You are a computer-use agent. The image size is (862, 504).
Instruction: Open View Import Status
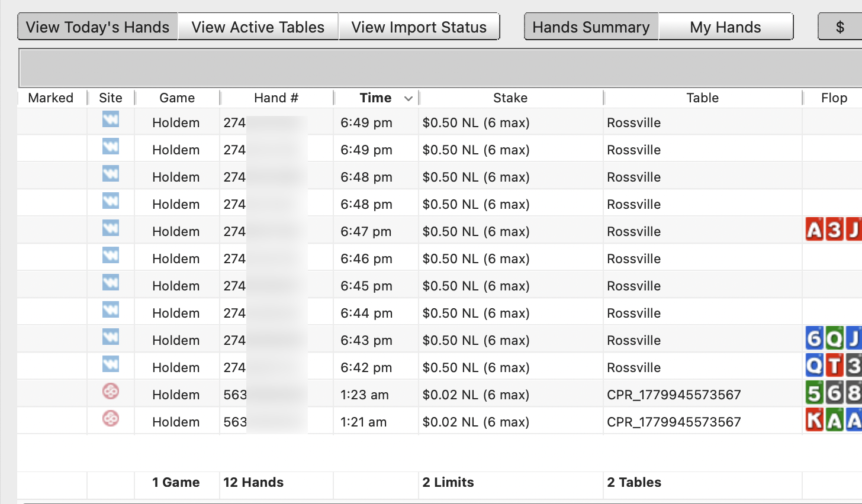419,27
